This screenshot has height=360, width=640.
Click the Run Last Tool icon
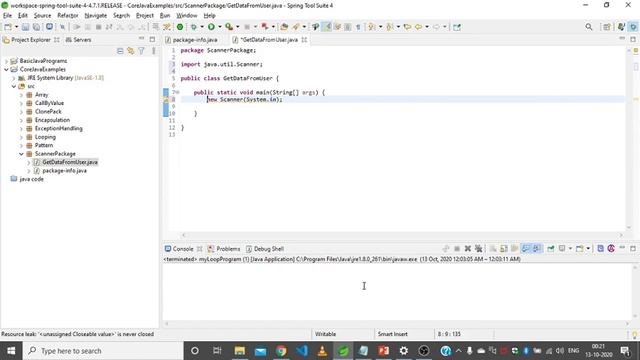click(229, 27)
